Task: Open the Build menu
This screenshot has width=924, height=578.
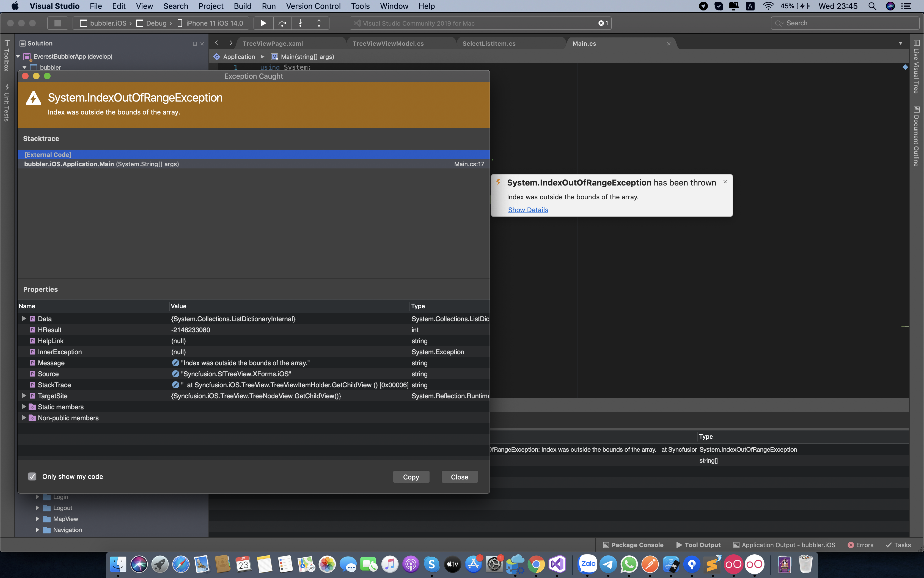Action: pyautogui.click(x=243, y=6)
